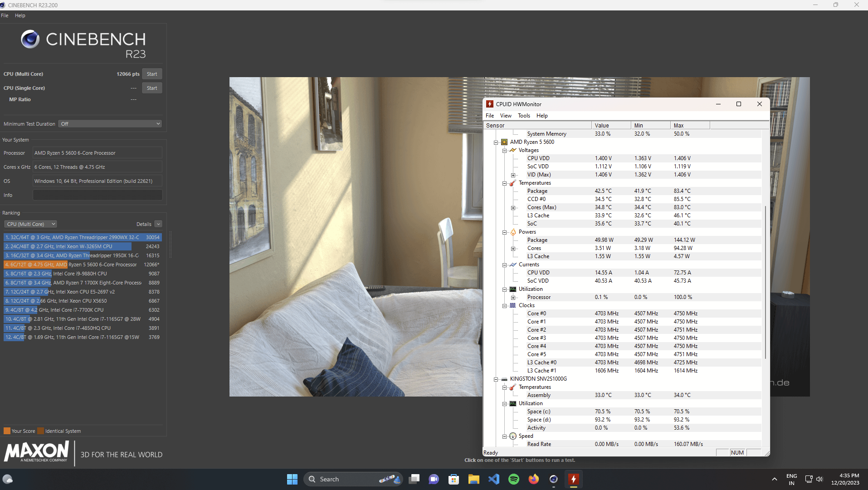The image size is (868, 490).
Task: Select the Core i9-9880H ranking entry
Action: click(82, 274)
